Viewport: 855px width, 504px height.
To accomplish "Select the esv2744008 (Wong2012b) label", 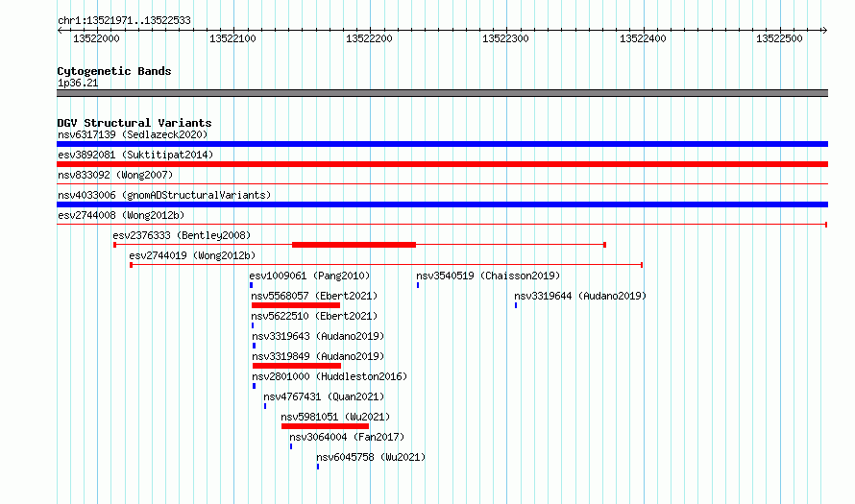I will point(121,215).
